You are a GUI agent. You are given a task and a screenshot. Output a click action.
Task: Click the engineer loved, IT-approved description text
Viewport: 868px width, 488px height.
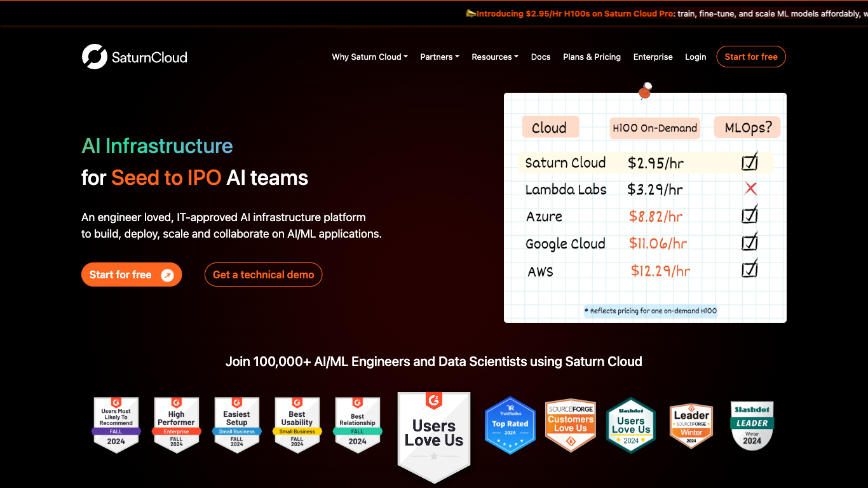[x=231, y=226]
